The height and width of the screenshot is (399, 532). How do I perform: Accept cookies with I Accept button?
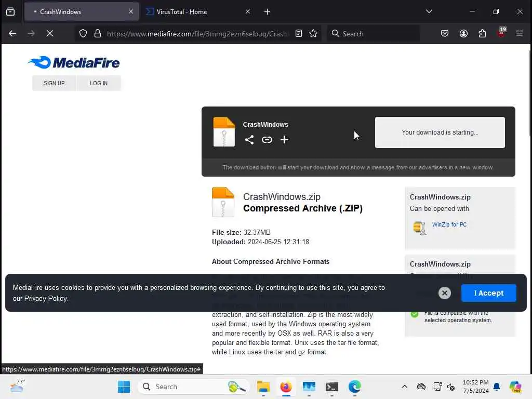coord(488,293)
